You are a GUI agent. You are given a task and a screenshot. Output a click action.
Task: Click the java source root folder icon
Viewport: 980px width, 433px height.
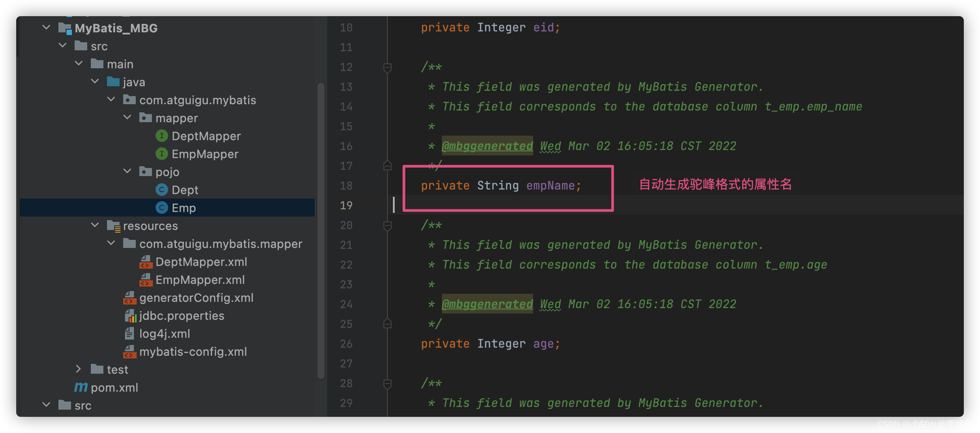(x=113, y=82)
